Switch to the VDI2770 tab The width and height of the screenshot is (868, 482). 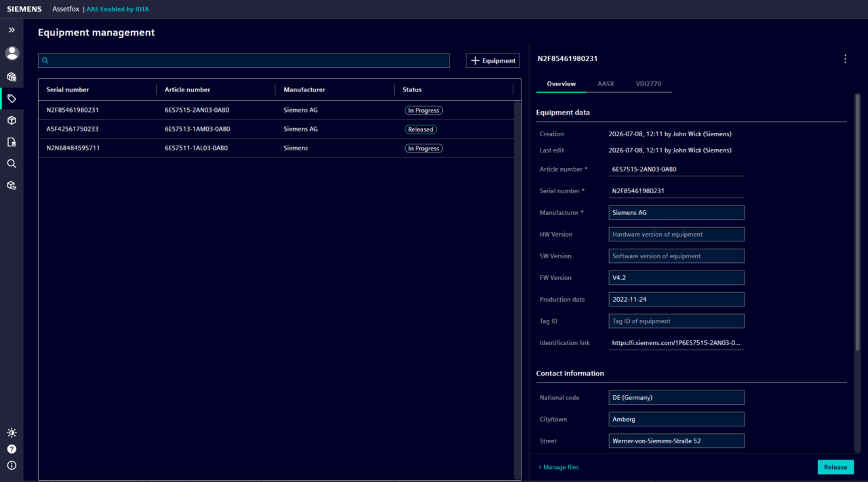pyautogui.click(x=648, y=84)
